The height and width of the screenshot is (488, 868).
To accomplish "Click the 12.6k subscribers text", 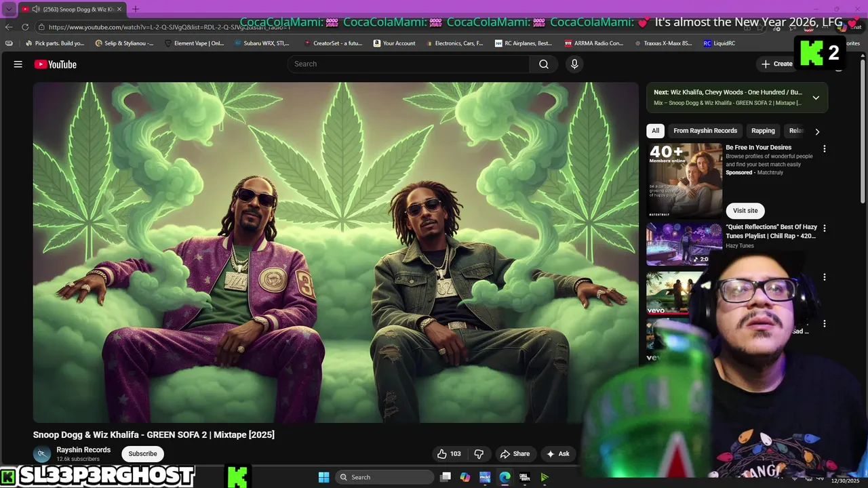I will click(78, 459).
